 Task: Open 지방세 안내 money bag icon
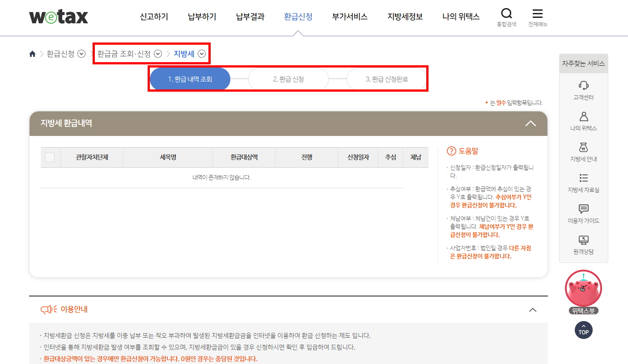click(583, 147)
